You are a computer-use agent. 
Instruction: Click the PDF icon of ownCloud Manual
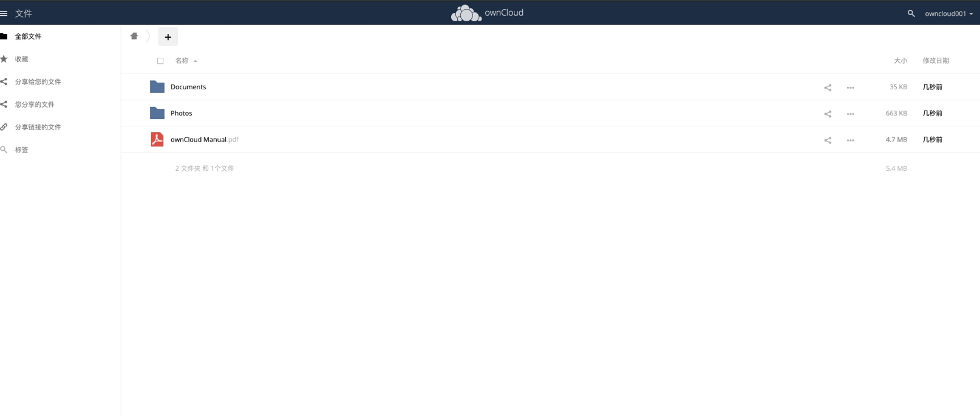coord(157,139)
